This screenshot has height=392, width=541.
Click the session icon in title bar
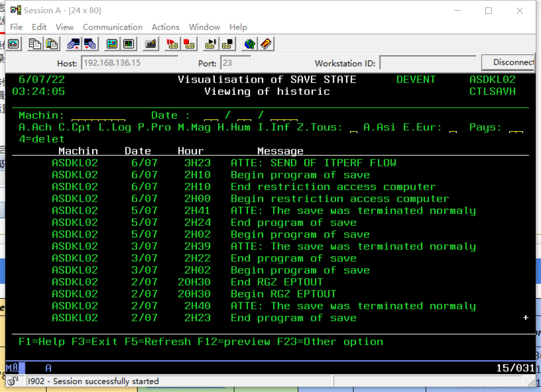(15, 11)
